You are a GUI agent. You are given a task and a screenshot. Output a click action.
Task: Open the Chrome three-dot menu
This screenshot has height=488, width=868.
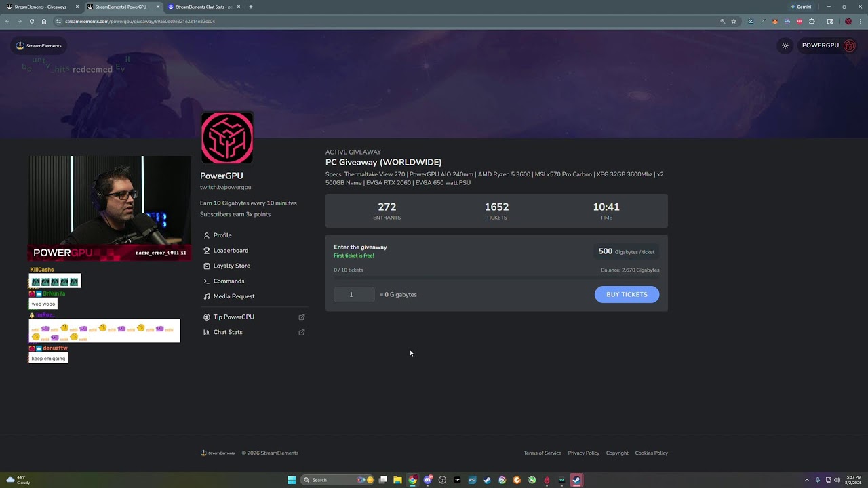[861, 21]
